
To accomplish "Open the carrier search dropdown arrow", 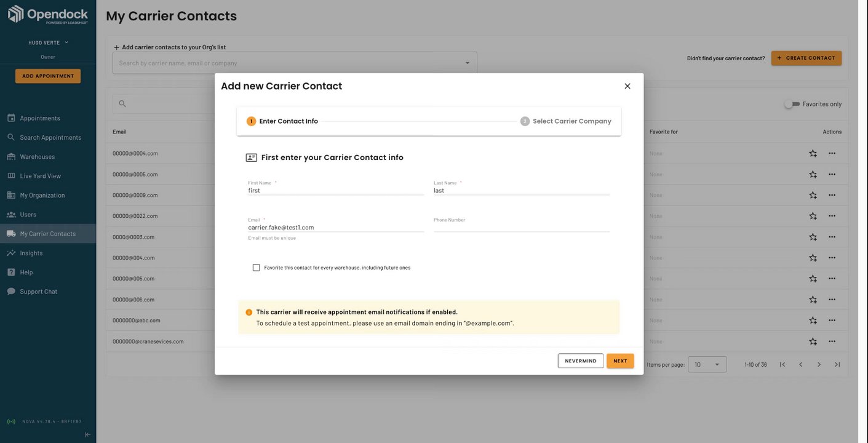I will [x=467, y=63].
